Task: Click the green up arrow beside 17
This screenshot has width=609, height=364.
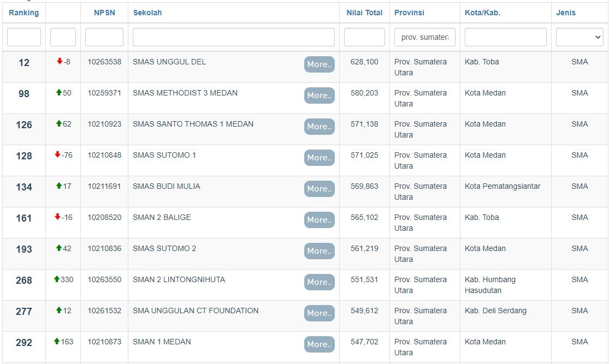Action: 58,186
